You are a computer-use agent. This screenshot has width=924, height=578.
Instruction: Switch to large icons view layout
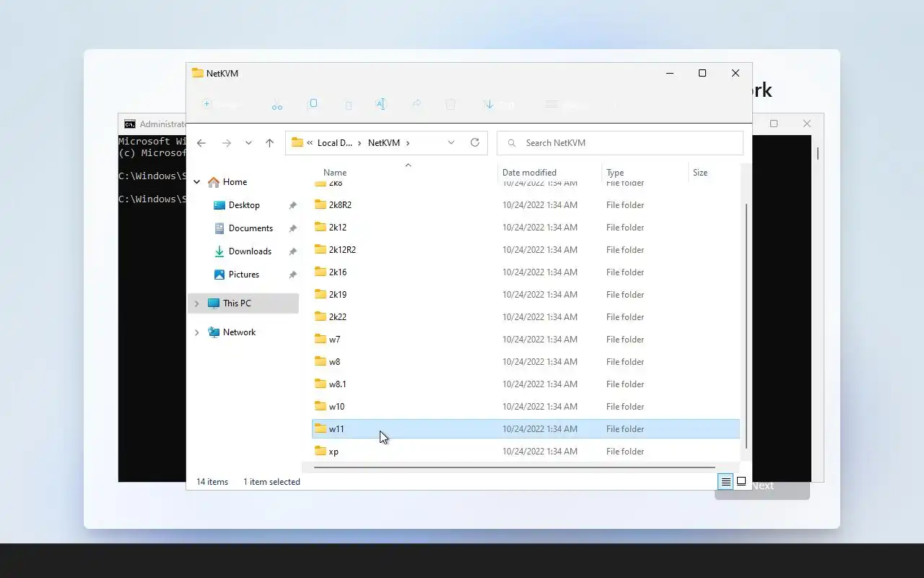click(741, 482)
